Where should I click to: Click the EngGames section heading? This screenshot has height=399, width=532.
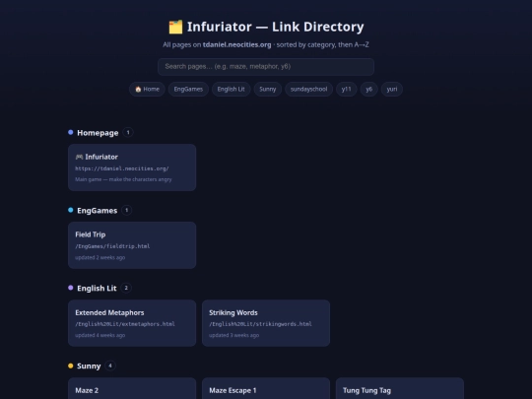coord(97,211)
